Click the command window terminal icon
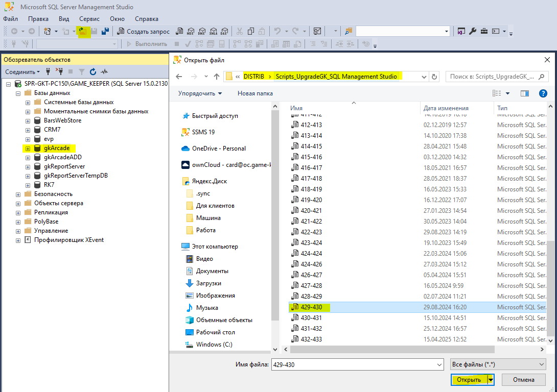The image size is (557, 392). pyautogui.click(x=496, y=31)
